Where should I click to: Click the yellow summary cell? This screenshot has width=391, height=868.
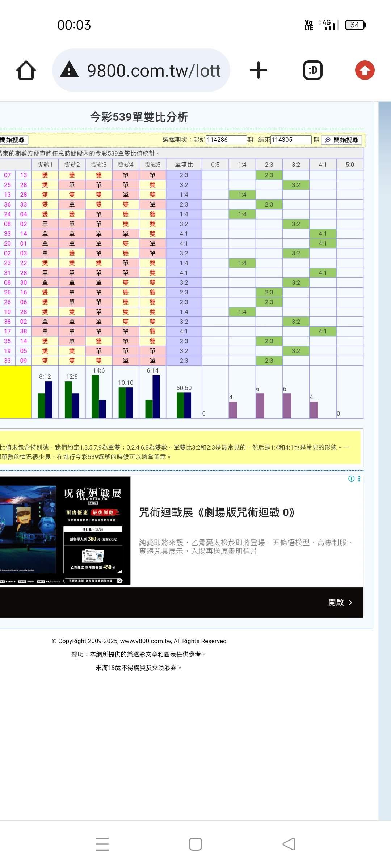point(16,392)
